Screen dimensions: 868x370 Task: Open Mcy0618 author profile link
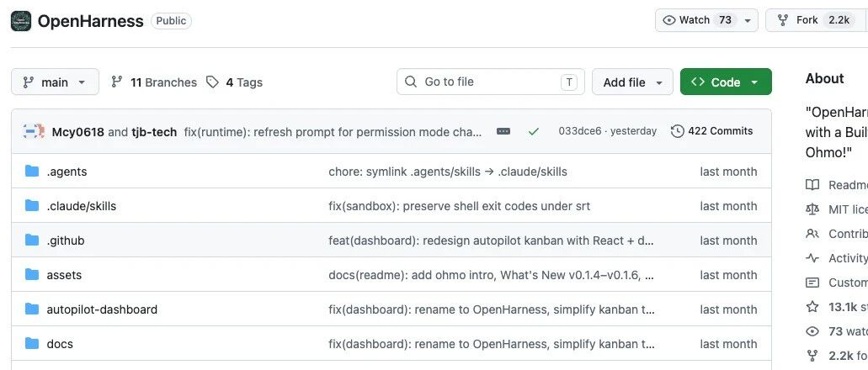click(77, 132)
